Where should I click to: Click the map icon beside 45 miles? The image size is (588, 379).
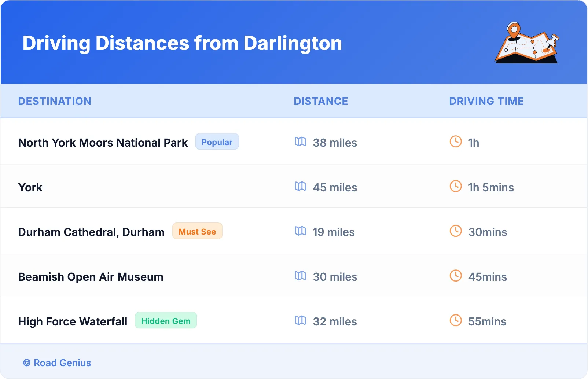(x=300, y=186)
